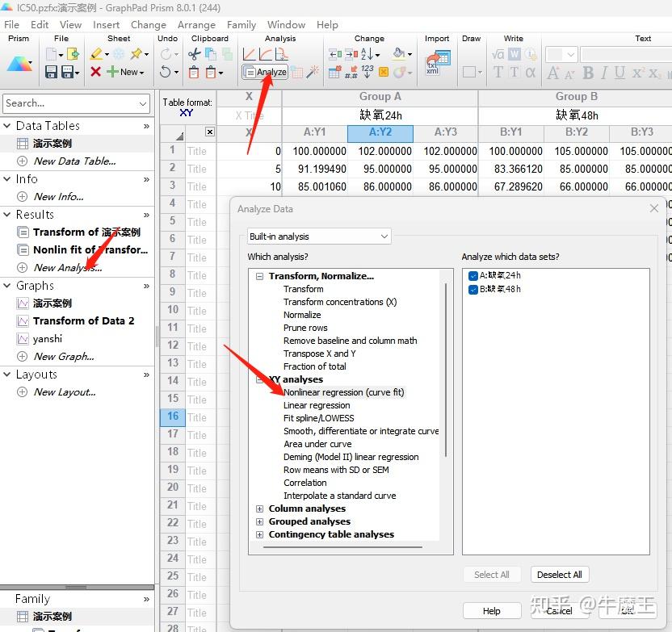
Task: Collapse the Layouts section chevron
Action: pos(6,375)
